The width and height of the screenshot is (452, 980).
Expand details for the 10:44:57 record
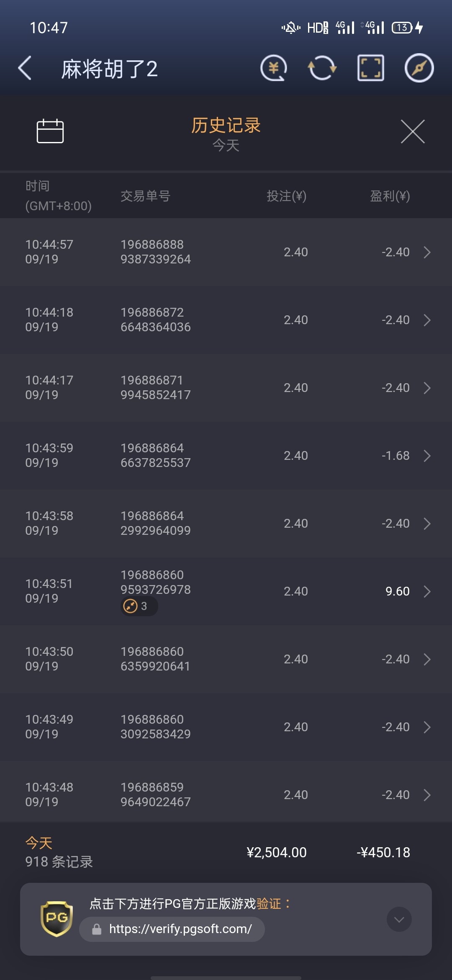427,252
